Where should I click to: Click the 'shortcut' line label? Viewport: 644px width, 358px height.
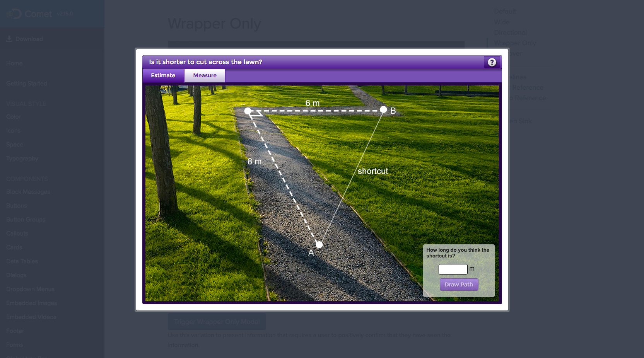point(373,171)
